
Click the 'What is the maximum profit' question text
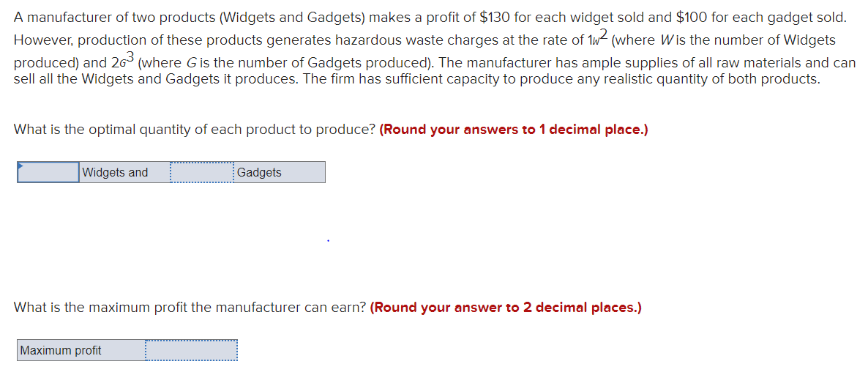coord(190,308)
